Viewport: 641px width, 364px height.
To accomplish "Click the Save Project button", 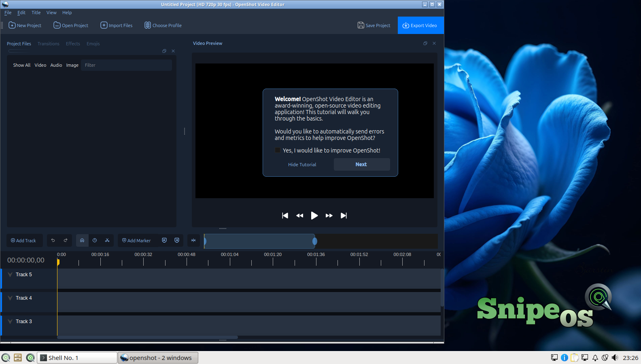I will 374,25.
